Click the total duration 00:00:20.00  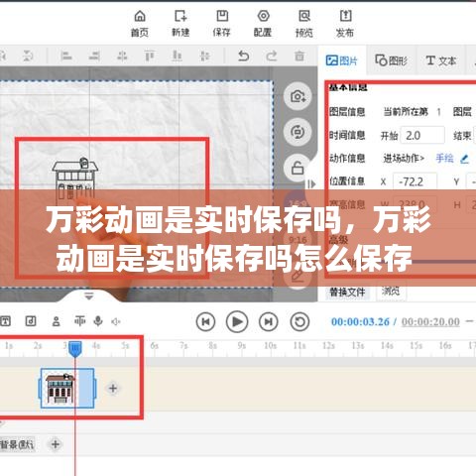coord(430,321)
